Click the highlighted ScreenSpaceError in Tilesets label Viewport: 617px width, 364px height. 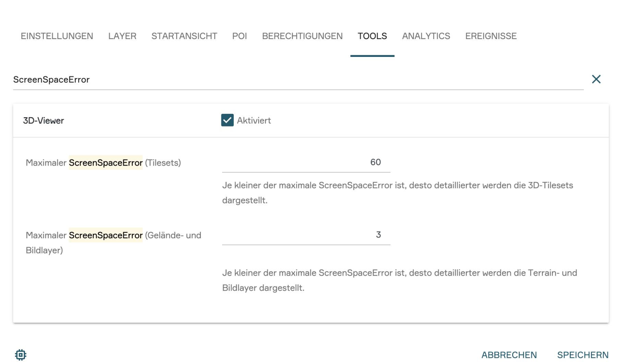coord(106,162)
